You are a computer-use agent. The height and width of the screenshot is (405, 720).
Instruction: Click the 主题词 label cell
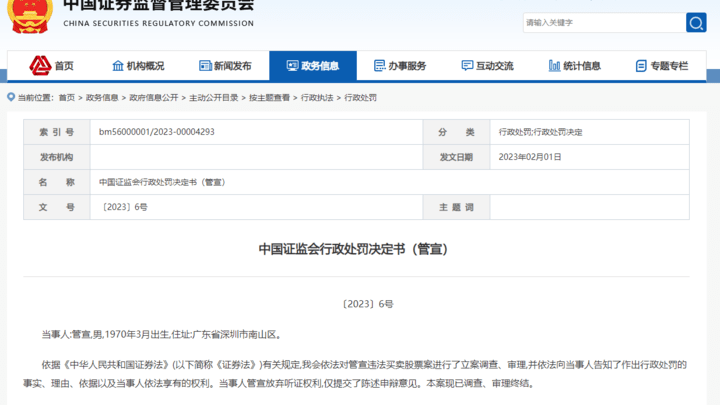456,207
